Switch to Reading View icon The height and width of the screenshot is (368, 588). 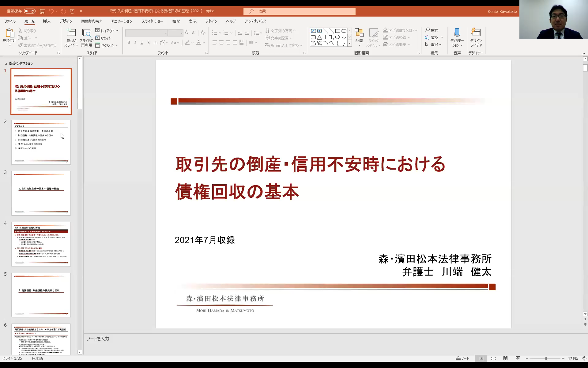coord(506,358)
